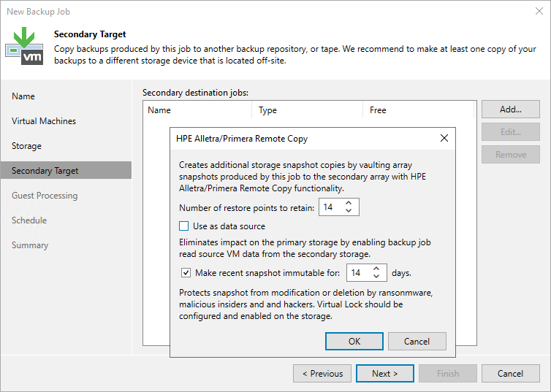Decrease immutable days spinner down arrow
Image resolution: width=551 pixels, height=392 pixels.
(376, 276)
